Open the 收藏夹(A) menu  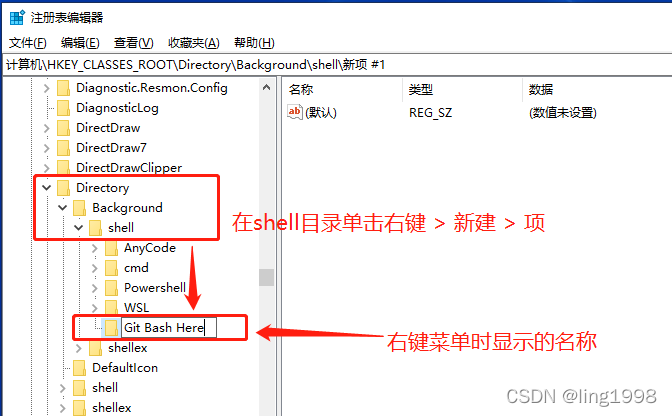click(194, 43)
